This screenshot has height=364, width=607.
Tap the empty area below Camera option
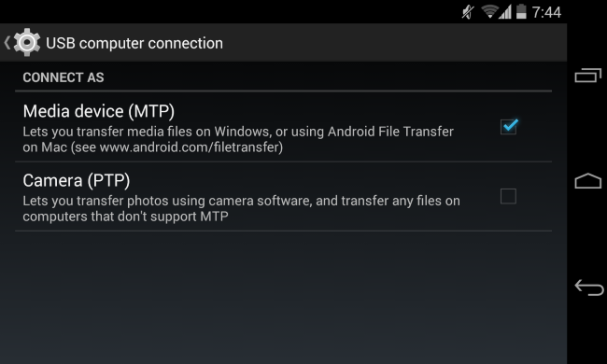pos(283,298)
